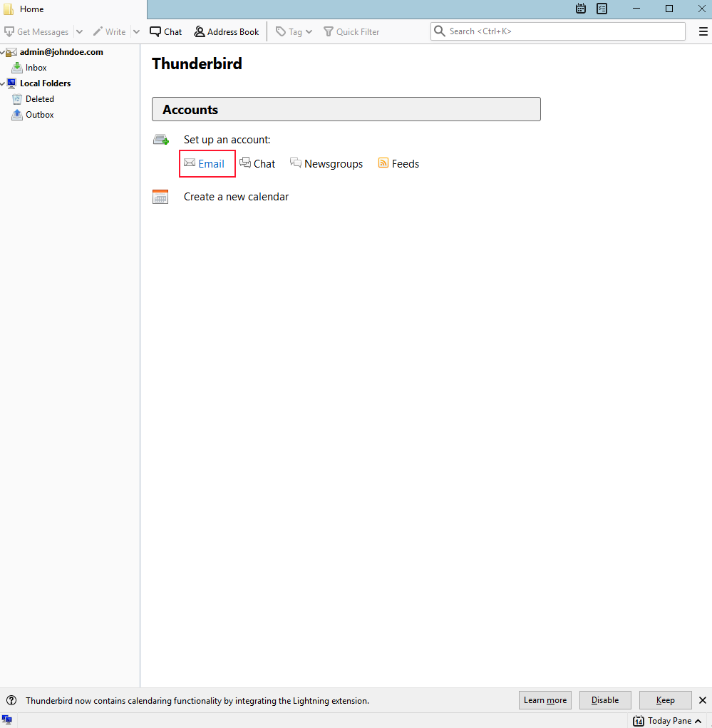Image resolution: width=712 pixels, height=728 pixels.
Task: Click the Outbox tray icon
Action: click(16, 115)
